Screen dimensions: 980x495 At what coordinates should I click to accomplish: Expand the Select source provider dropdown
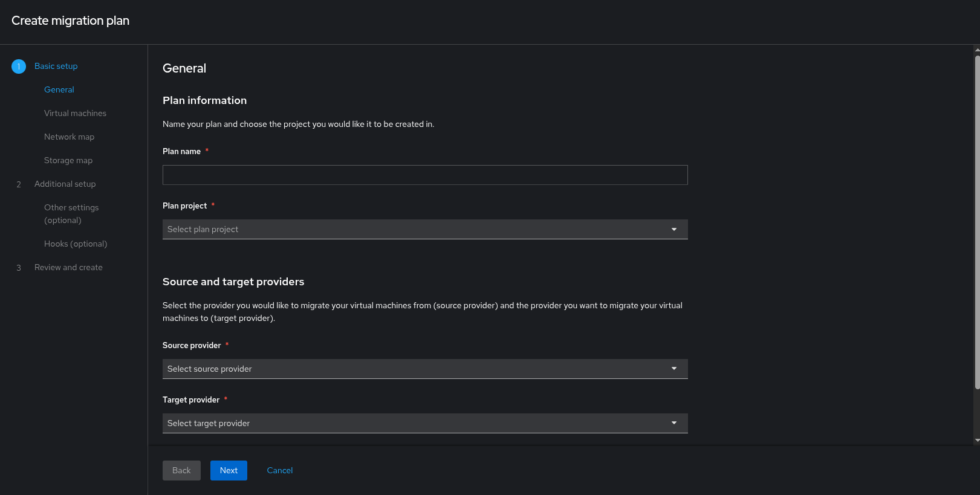click(x=417, y=369)
